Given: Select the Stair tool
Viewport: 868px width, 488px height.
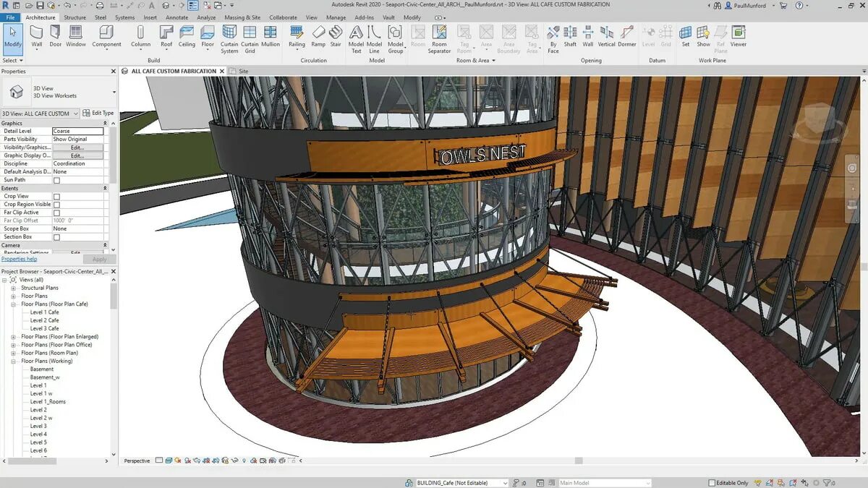Looking at the screenshot, I should click(336, 36).
